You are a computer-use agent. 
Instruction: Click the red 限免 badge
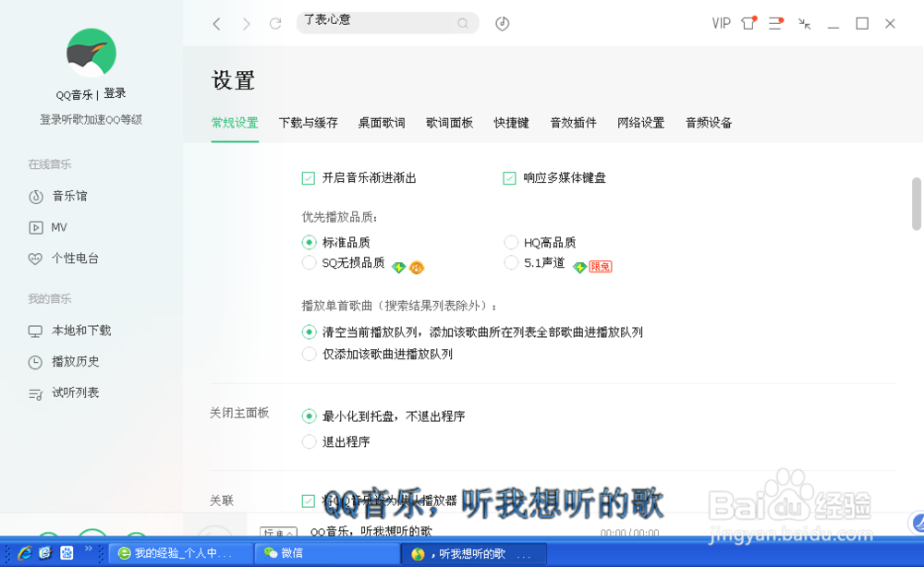click(601, 267)
